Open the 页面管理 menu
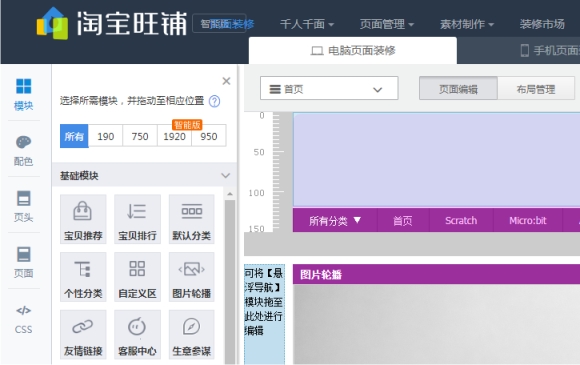 point(387,24)
